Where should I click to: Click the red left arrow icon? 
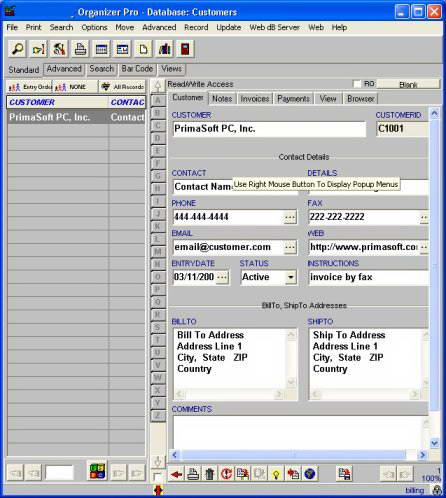click(176, 474)
